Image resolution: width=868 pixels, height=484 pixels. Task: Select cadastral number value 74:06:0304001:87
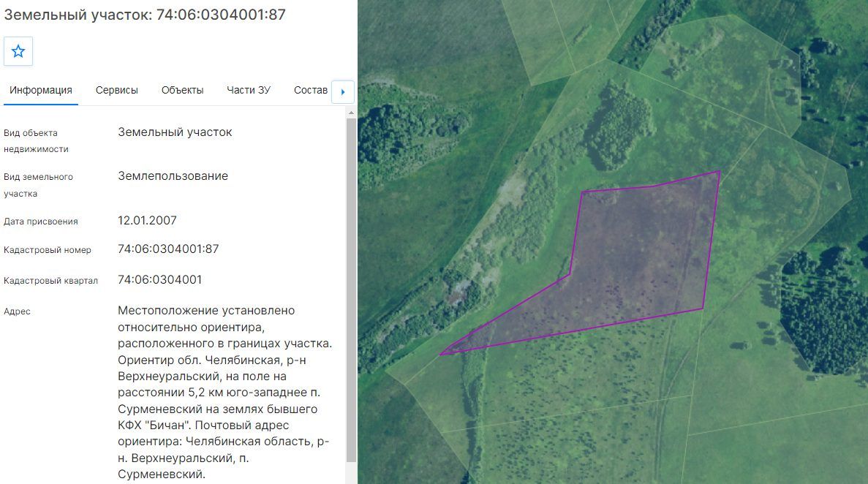(x=168, y=249)
